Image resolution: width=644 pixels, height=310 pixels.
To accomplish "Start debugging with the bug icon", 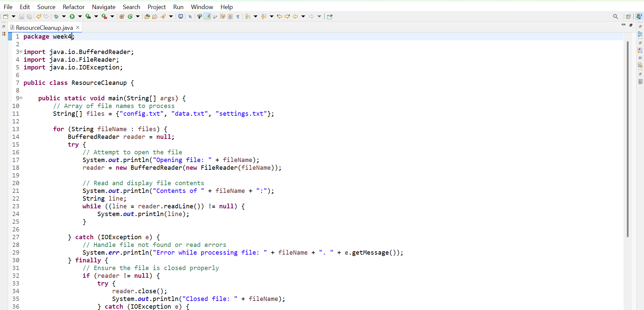I will point(56,16).
